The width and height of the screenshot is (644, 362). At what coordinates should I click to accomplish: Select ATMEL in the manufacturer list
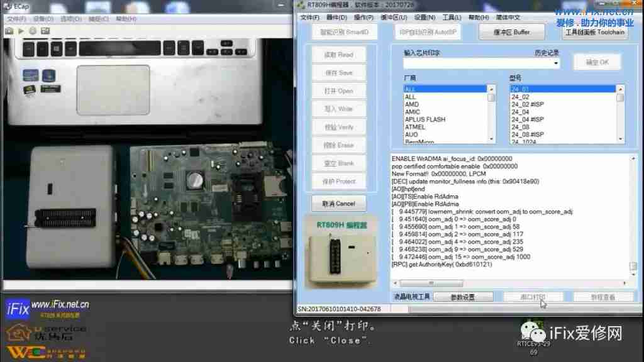tap(415, 127)
